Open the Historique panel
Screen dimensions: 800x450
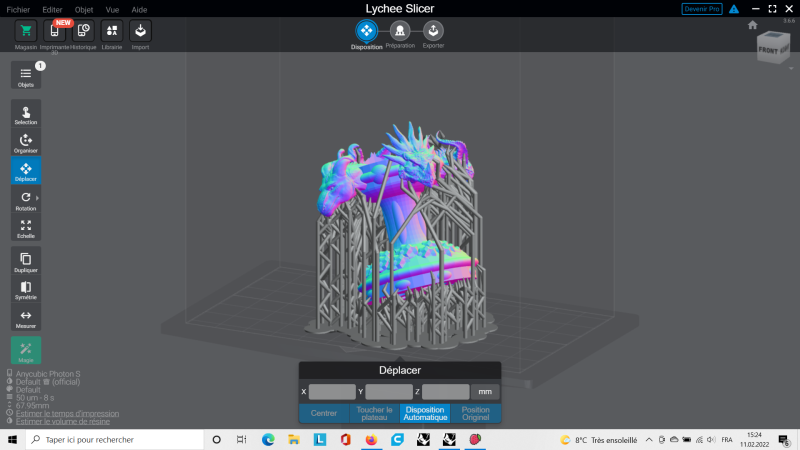(84, 31)
